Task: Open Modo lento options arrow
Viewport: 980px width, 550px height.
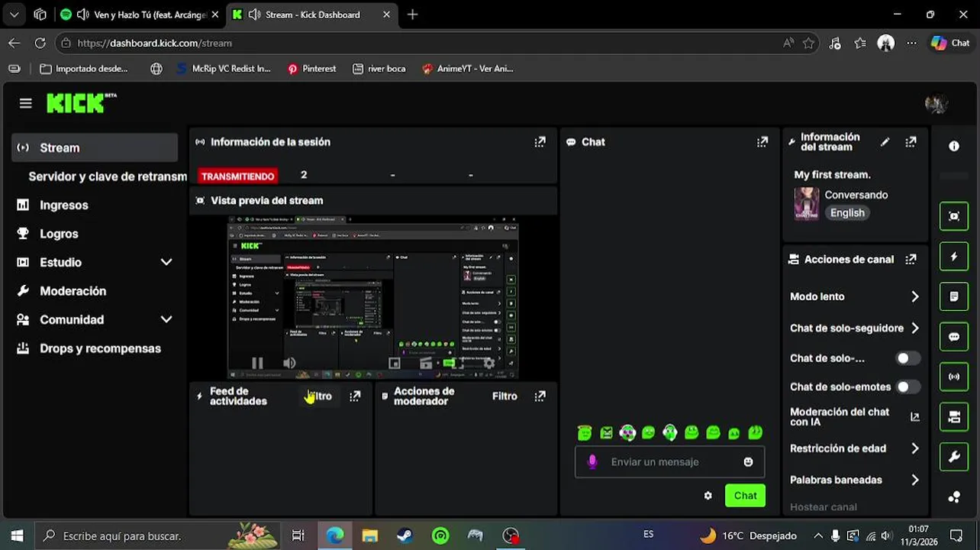Action: click(x=914, y=296)
